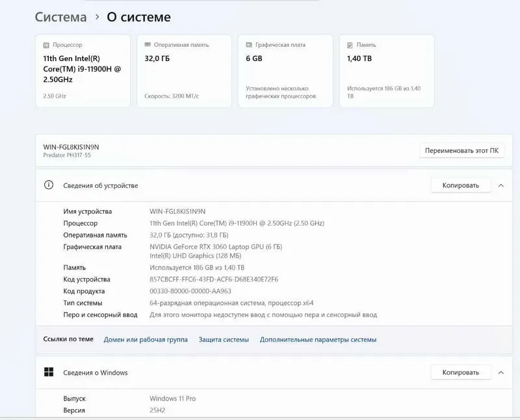Click the Оперативная память row label
This screenshot has height=420, width=520.
point(95,235)
